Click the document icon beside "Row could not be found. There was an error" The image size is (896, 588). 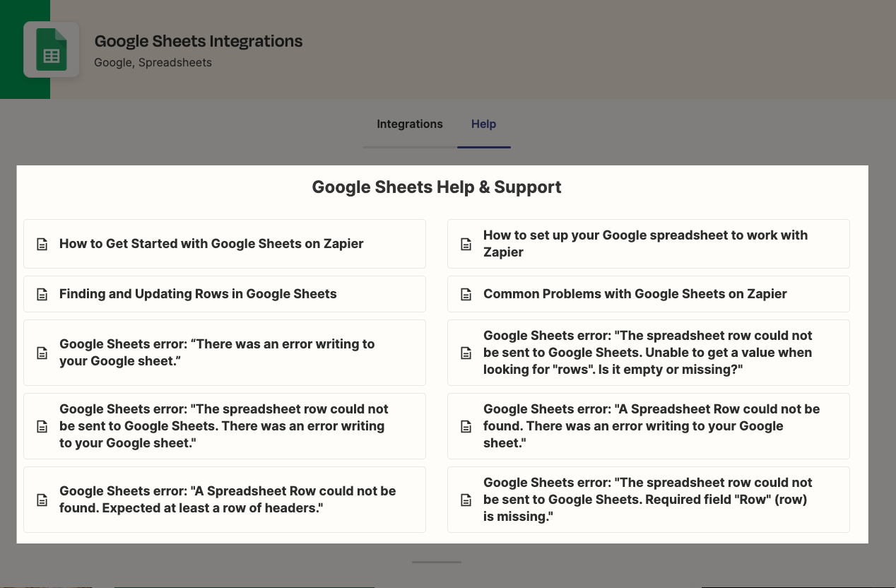466,427
